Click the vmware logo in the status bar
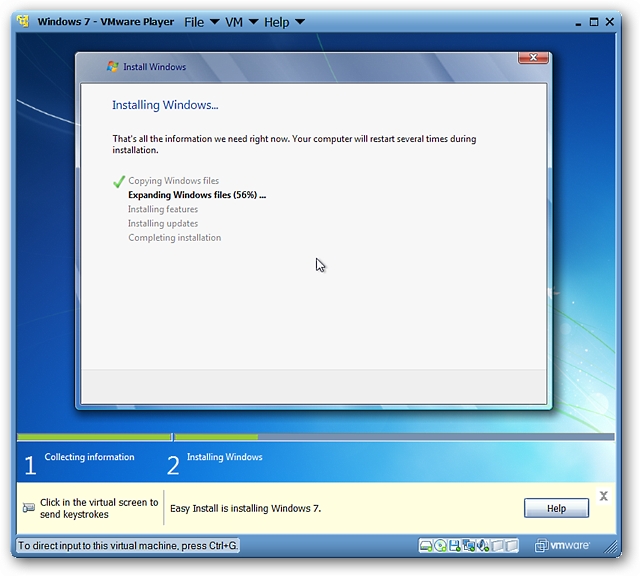The image size is (640, 576). 562,545
